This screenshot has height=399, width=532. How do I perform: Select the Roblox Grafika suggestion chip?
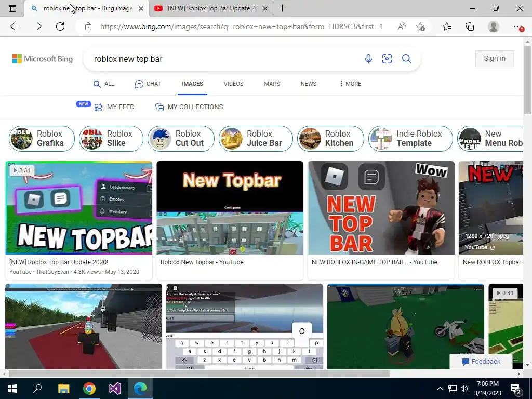[42, 138]
